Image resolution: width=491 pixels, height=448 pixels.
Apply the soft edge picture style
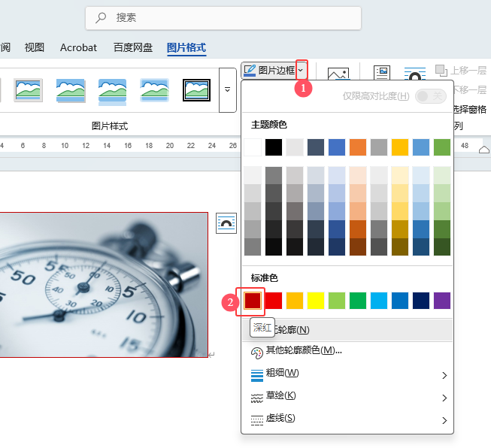155,90
